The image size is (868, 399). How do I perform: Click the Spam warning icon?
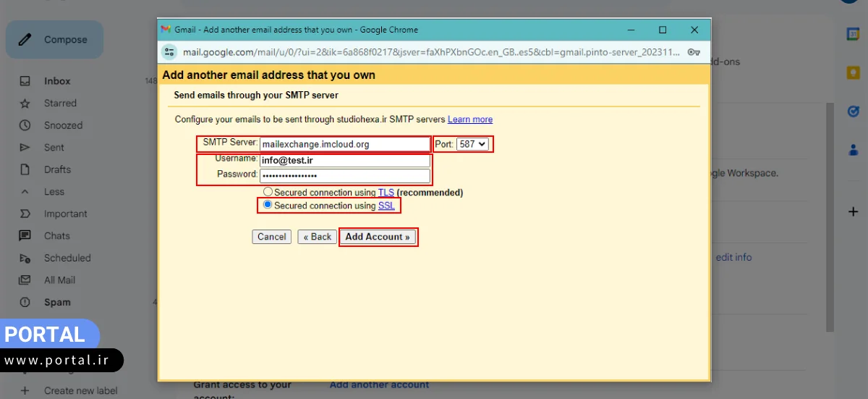point(25,302)
